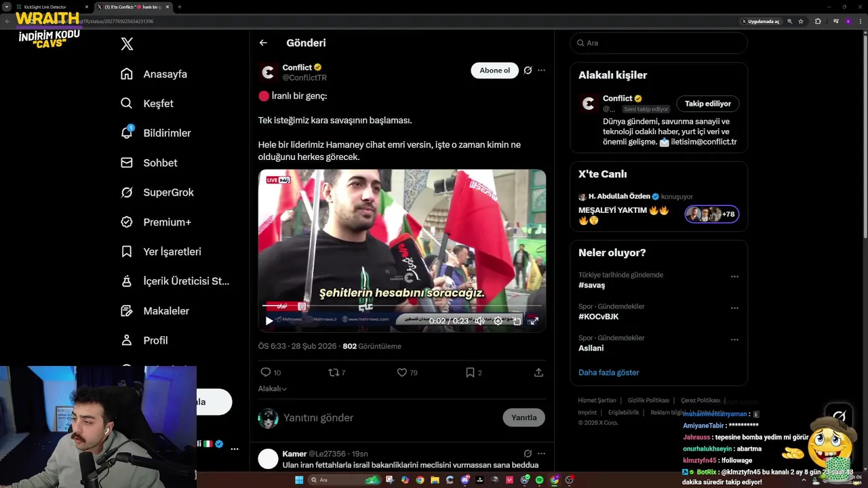Click the Grok icon beside Abone ol
This screenshot has height=488, width=868.
(x=528, y=70)
